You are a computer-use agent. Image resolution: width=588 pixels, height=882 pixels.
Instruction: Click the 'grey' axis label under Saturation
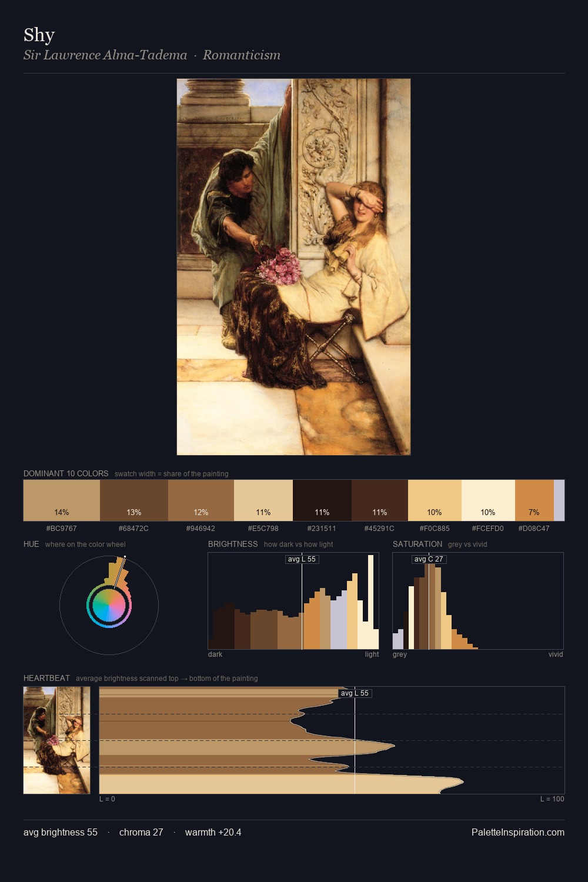coord(400,654)
